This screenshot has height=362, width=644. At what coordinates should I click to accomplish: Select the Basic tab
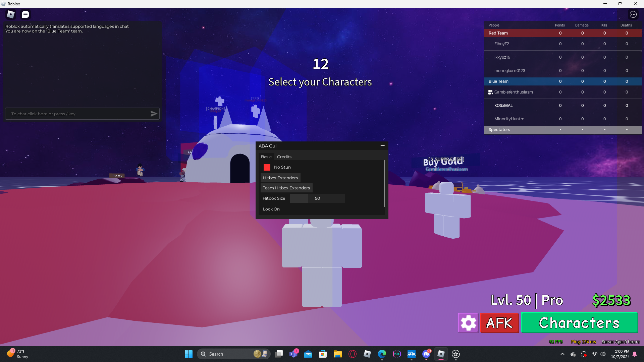click(x=266, y=157)
